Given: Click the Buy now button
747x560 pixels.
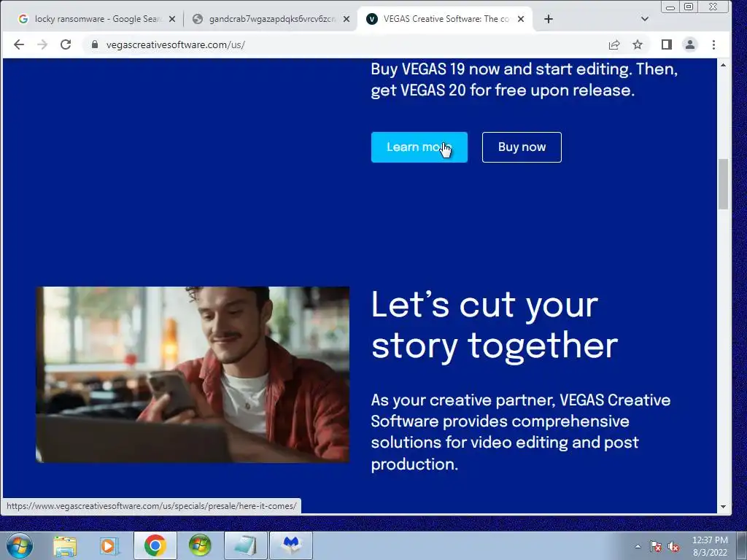Looking at the screenshot, I should tap(522, 147).
